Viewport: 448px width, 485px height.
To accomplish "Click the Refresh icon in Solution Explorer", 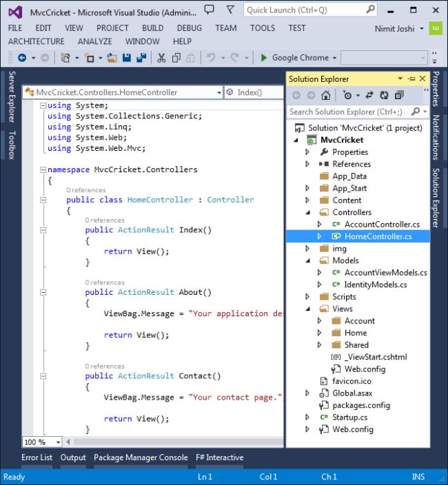I will pos(384,95).
